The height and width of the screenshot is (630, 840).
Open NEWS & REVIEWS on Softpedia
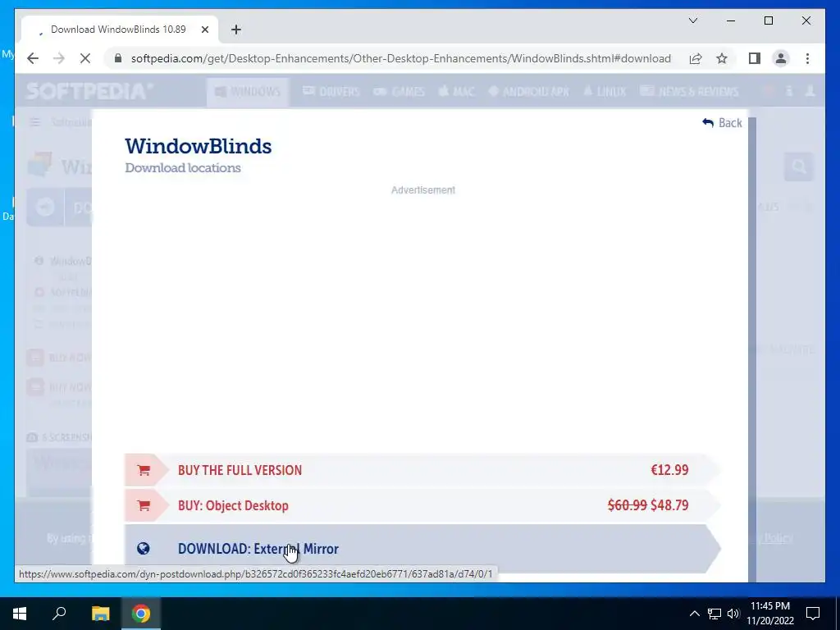point(689,92)
